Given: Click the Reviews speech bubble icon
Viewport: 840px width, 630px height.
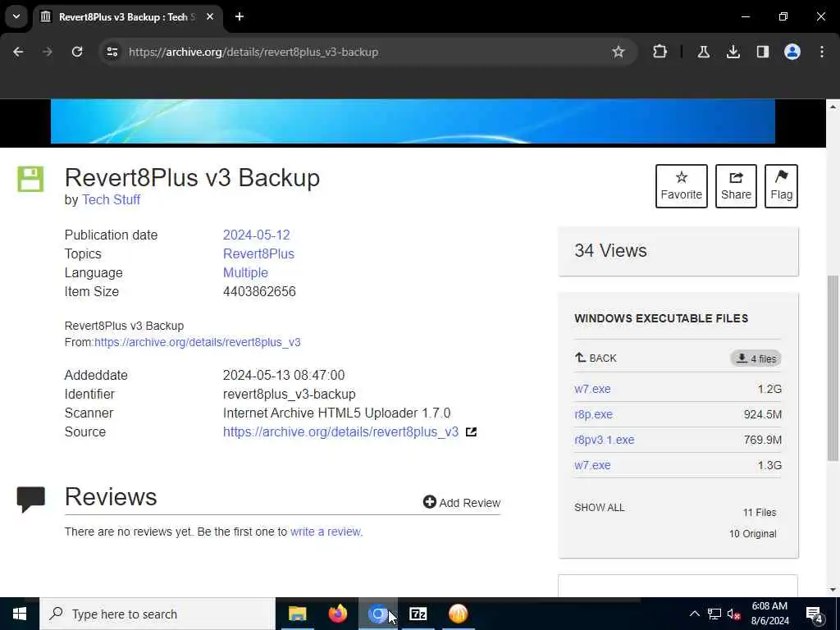Looking at the screenshot, I should [31, 500].
